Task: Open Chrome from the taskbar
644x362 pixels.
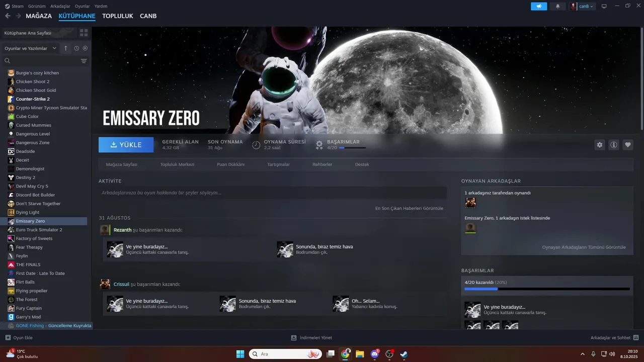Action: [x=345, y=354]
